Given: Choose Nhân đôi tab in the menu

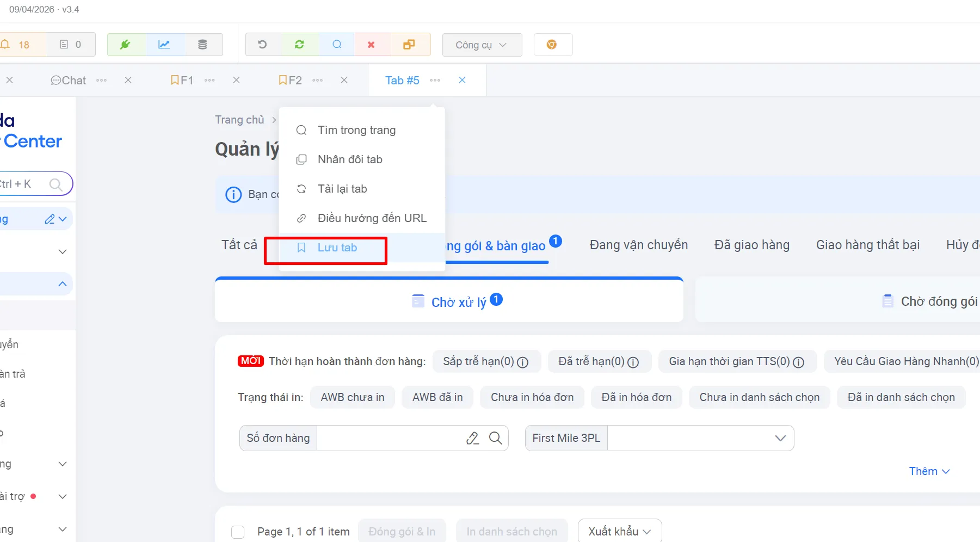Looking at the screenshot, I should point(362,159).
